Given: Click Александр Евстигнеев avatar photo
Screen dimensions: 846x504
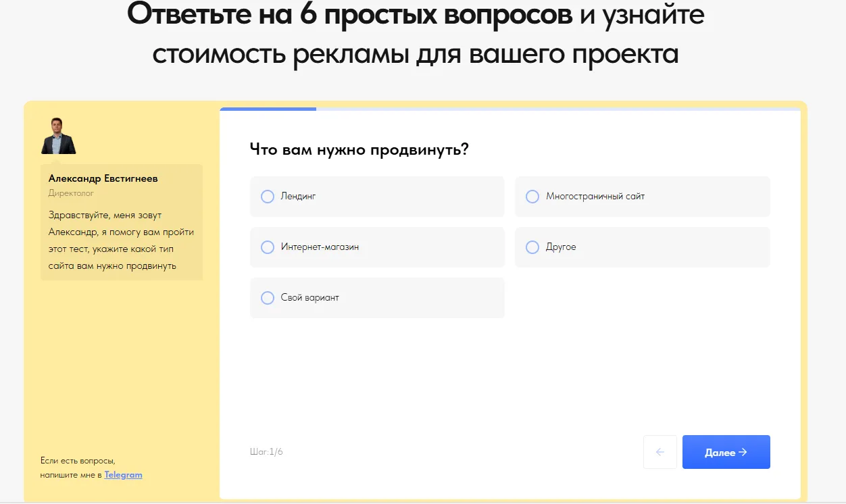Looking at the screenshot, I should (x=58, y=136).
